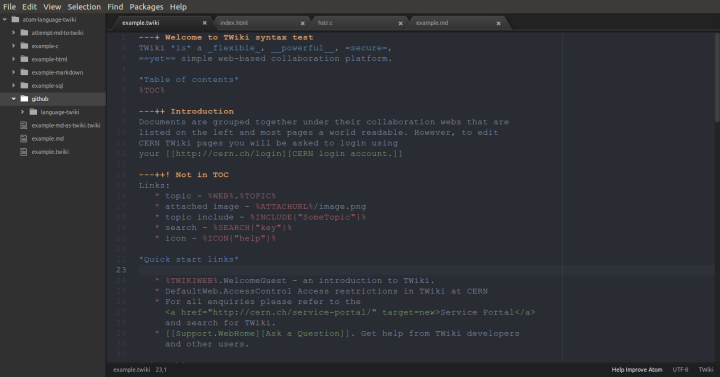
Task: Open the View menu
Action: 52,7
